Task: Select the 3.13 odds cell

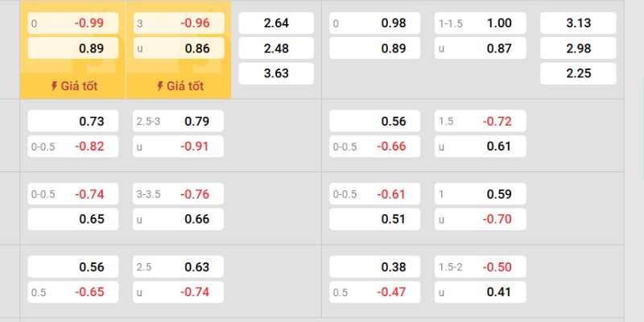Action: [578, 23]
